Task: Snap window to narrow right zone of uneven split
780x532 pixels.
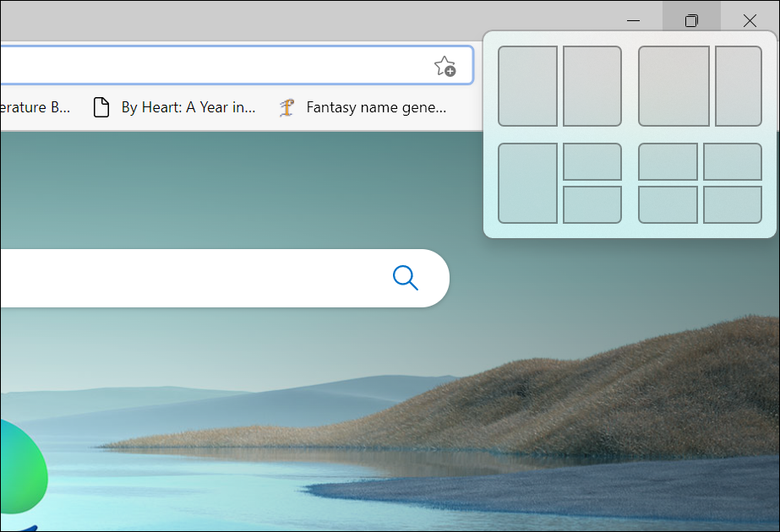Action: [739, 86]
